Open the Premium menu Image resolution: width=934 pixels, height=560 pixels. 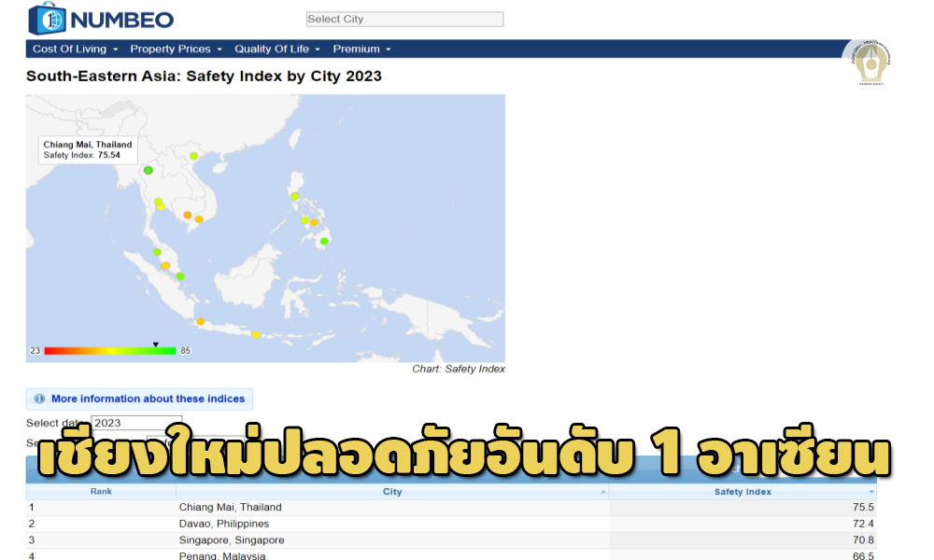click(361, 49)
